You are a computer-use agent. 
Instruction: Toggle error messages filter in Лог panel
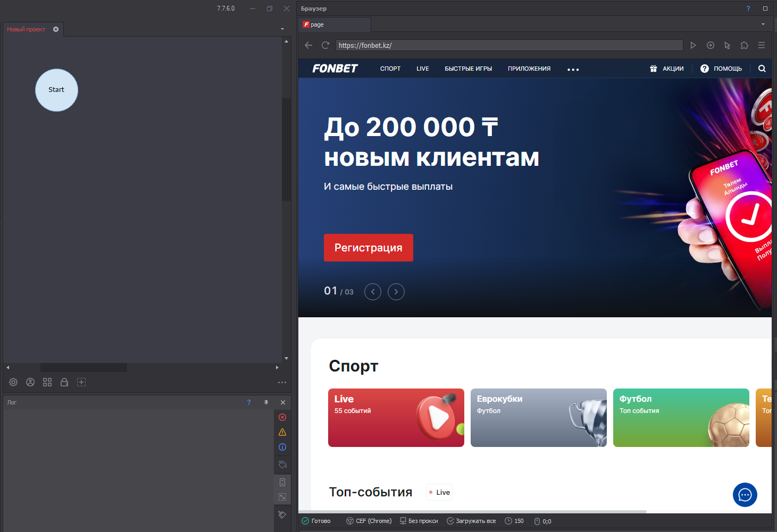[x=282, y=417]
